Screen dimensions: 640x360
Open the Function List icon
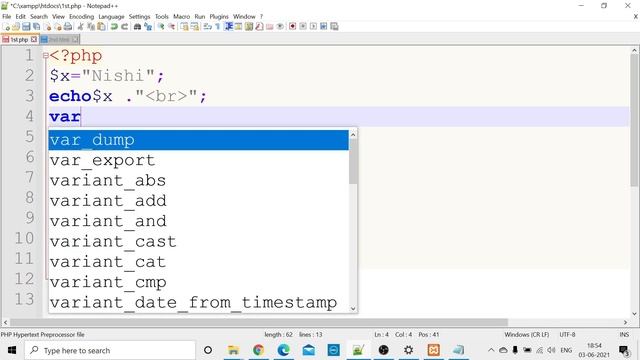point(260,27)
